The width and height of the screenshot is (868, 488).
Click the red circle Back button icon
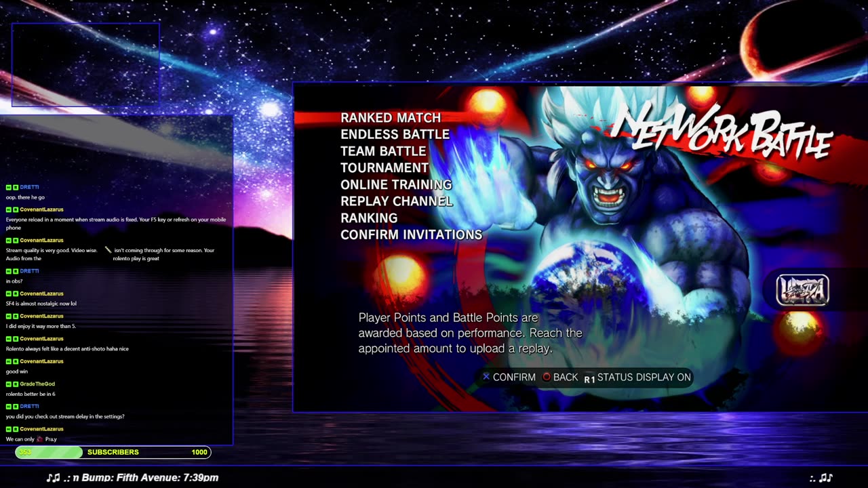point(547,377)
